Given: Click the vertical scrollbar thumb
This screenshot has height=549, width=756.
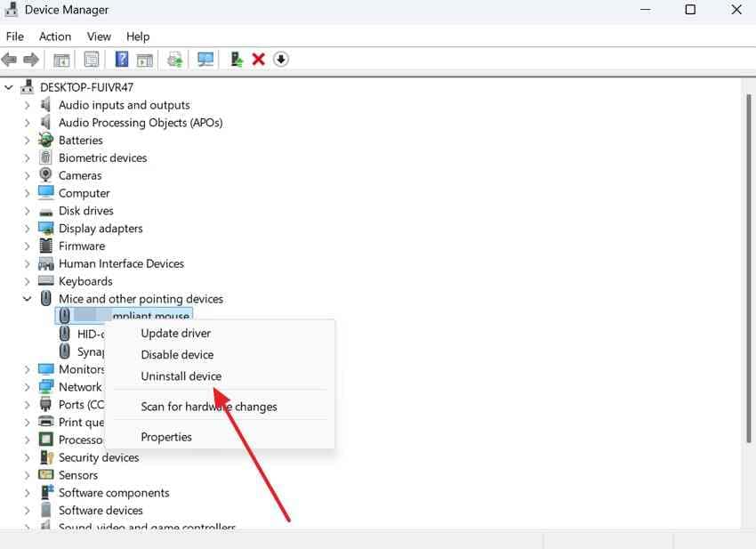Looking at the screenshot, I should point(749,268).
